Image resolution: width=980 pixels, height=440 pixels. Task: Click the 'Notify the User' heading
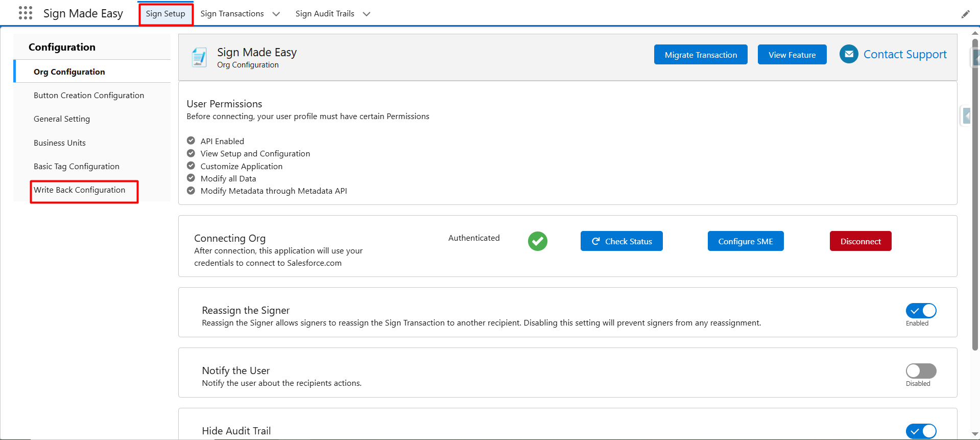[x=236, y=370]
